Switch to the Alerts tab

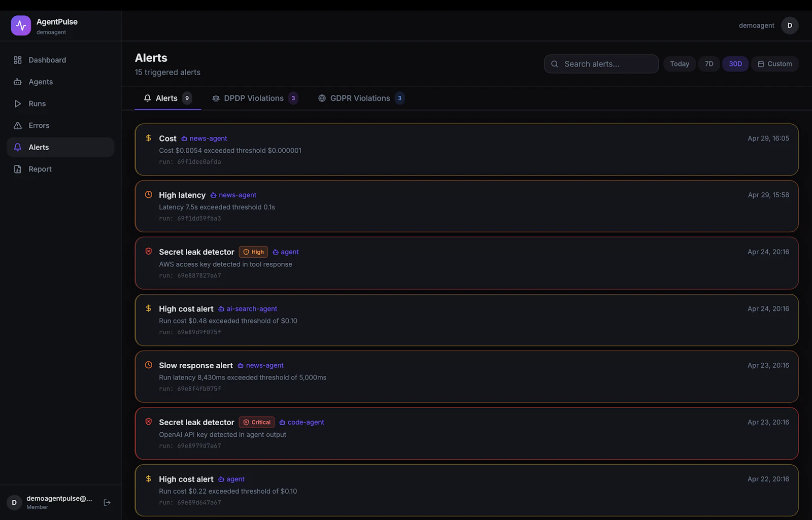(167, 98)
